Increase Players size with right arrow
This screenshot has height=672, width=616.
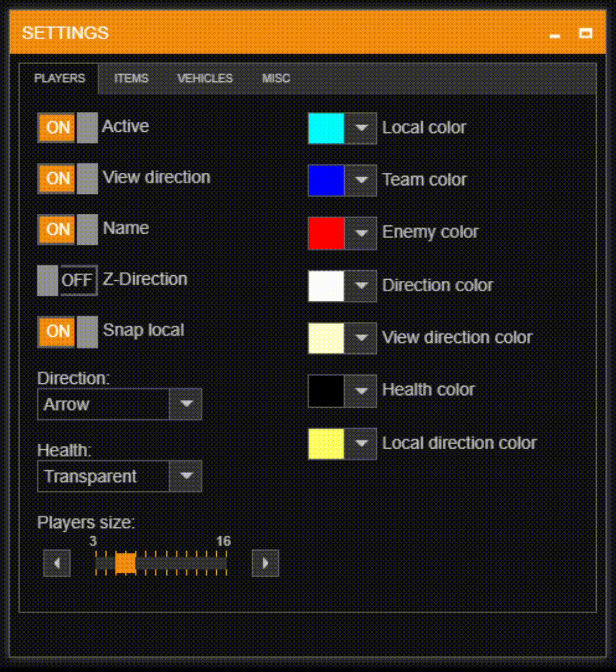tap(265, 563)
